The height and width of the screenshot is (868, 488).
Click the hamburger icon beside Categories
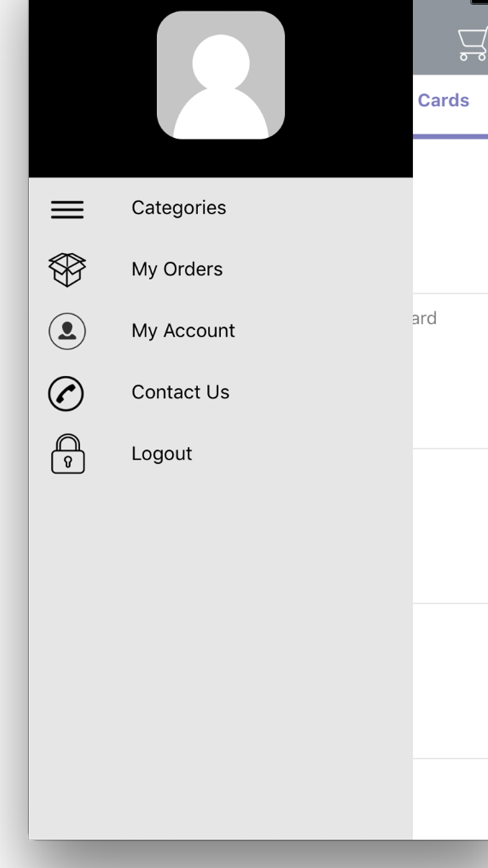(67, 209)
